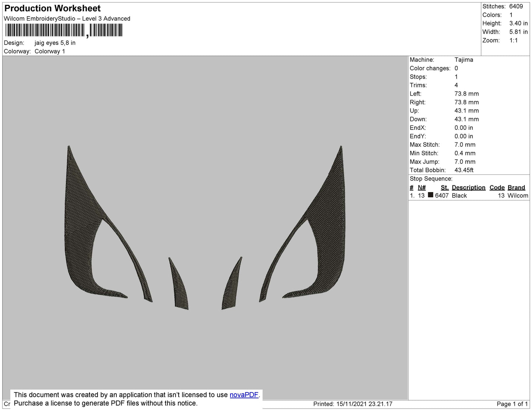Viewport: 532px width, 411px height.
Task: Select EndY value 0.00 in
Action: click(x=464, y=136)
